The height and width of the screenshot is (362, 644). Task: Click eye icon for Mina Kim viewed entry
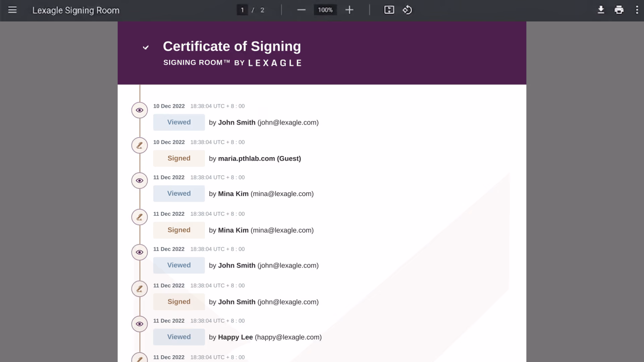point(140,181)
